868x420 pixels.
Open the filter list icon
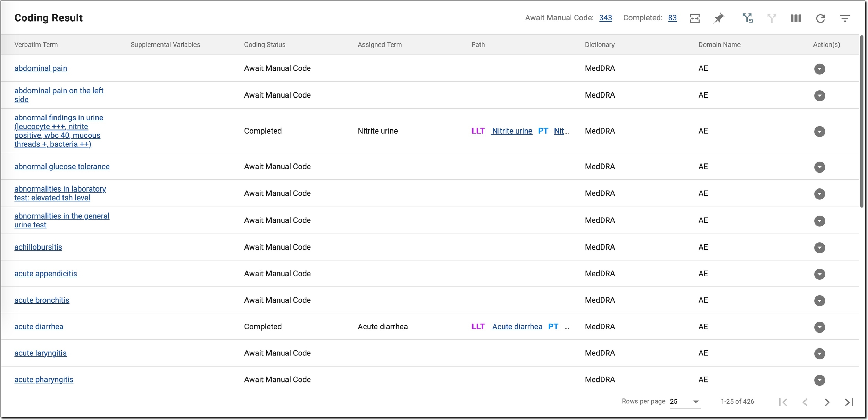(844, 18)
